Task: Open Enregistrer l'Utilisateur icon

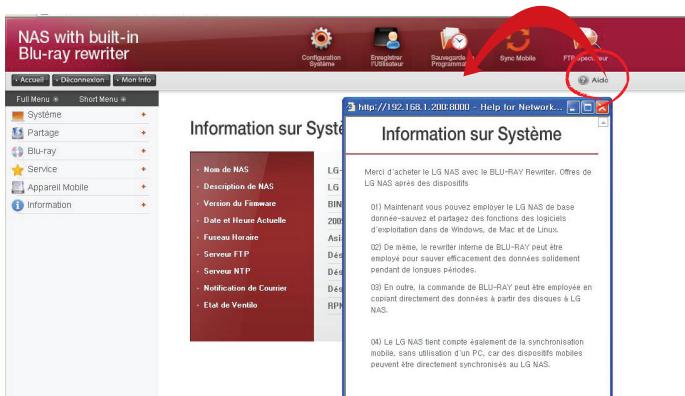Action: tap(387, 38)
